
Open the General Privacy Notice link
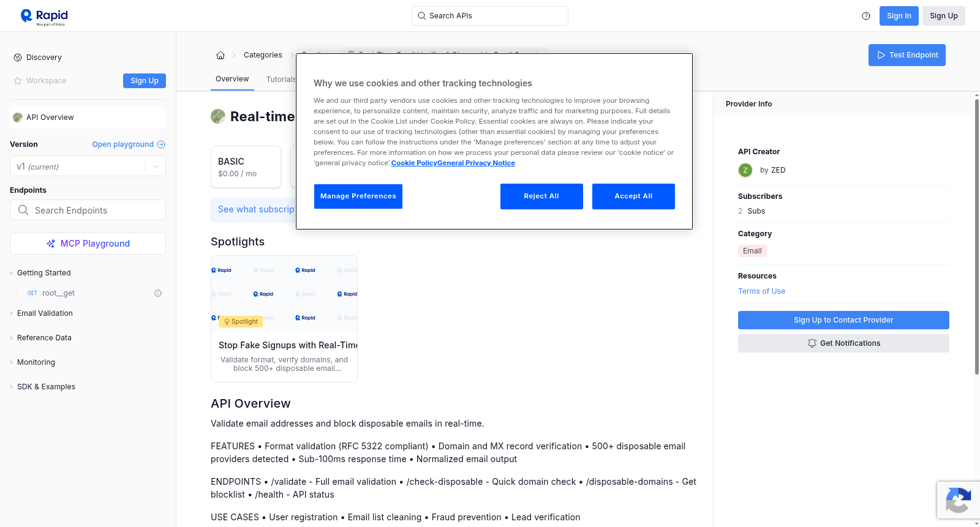click(x=476, y=163)
